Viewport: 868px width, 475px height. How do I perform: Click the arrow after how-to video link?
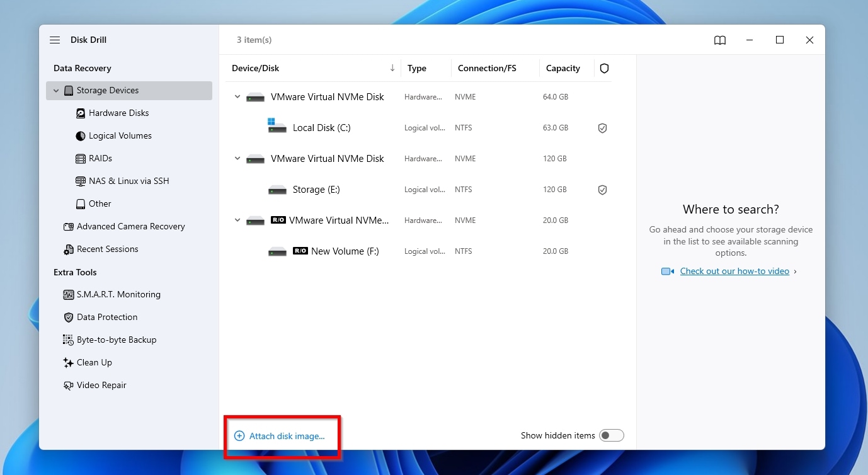pos(795,272)
